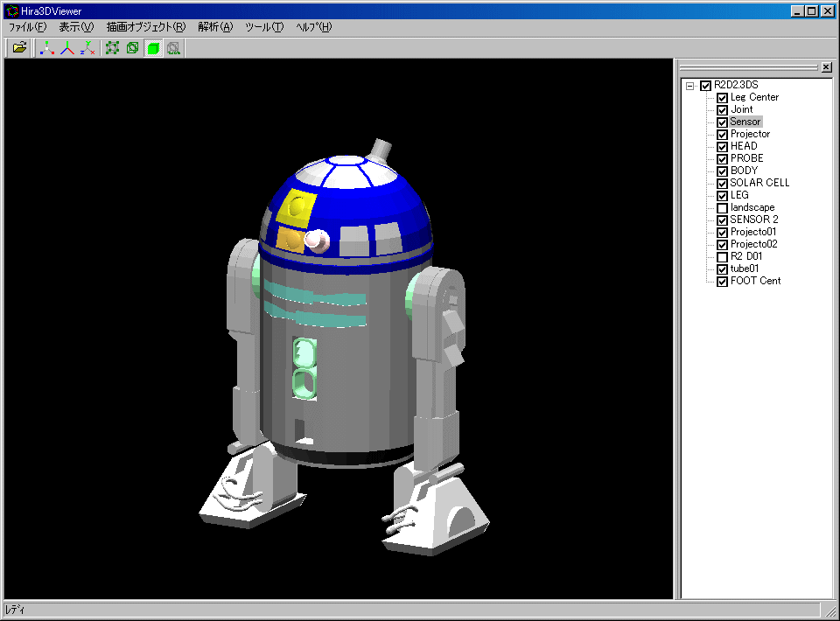Select the Projecto01 tree label
Screen dimensions: 840x621
753,232
